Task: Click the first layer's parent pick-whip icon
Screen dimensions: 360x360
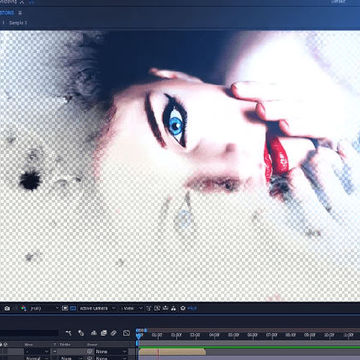Action: pos(90,351)
